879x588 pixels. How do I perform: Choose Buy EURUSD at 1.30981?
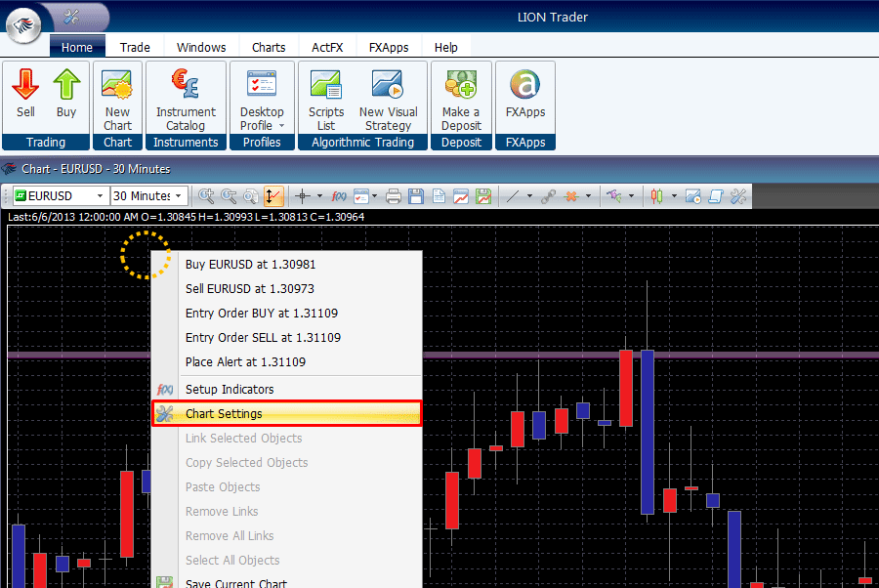[x=287, y=264]
